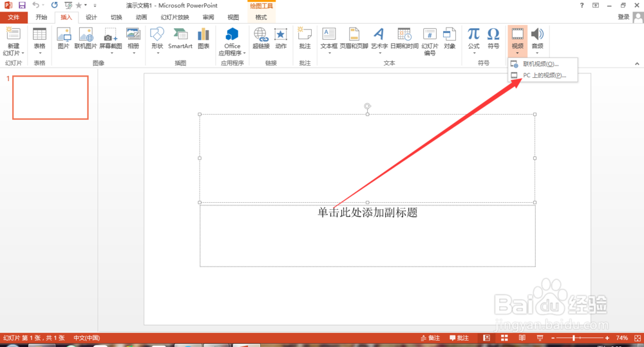Switch to the 切换 Transitions tab
The image size is (644, 347).
click(x=116, y=17)
